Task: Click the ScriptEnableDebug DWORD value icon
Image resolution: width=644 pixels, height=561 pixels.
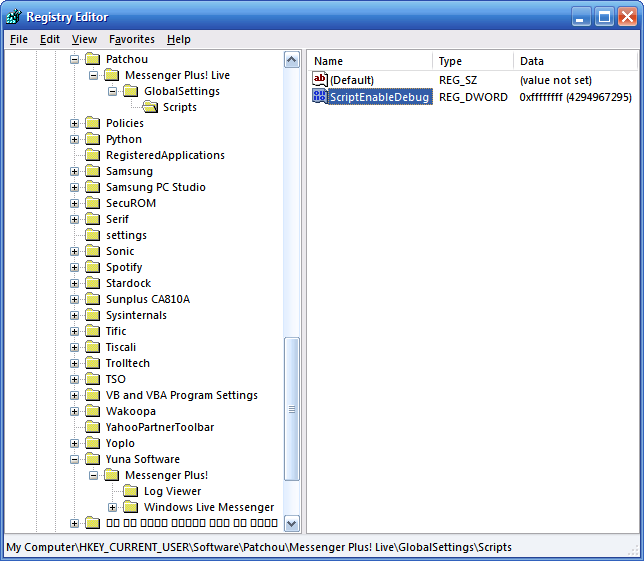Action: pos(320,97)
